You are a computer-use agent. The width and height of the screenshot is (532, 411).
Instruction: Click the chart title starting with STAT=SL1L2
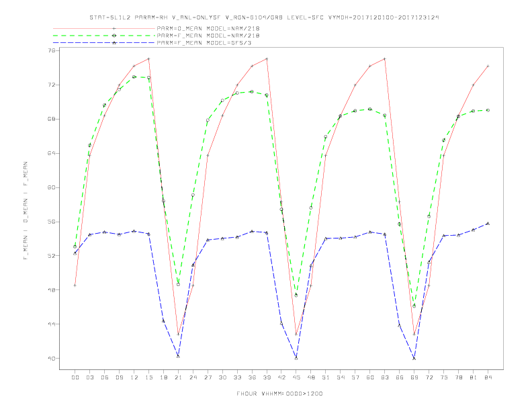click(x=264, y=17)
